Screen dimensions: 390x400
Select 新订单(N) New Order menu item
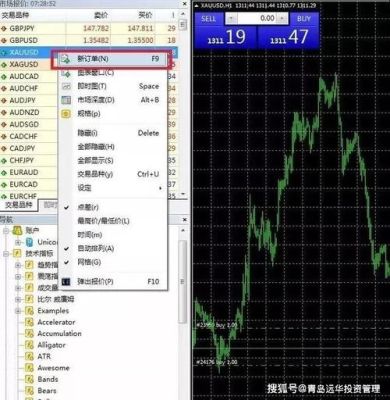click(113, 59)
